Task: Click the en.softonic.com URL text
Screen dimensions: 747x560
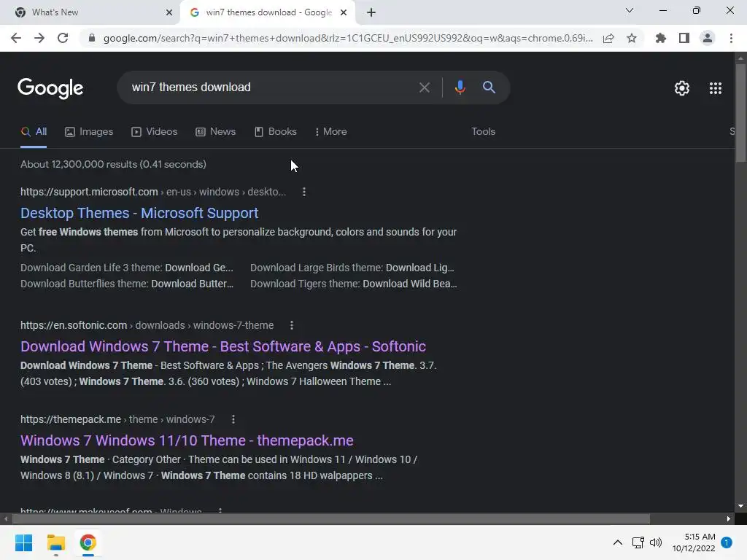Action: (74, 325)
